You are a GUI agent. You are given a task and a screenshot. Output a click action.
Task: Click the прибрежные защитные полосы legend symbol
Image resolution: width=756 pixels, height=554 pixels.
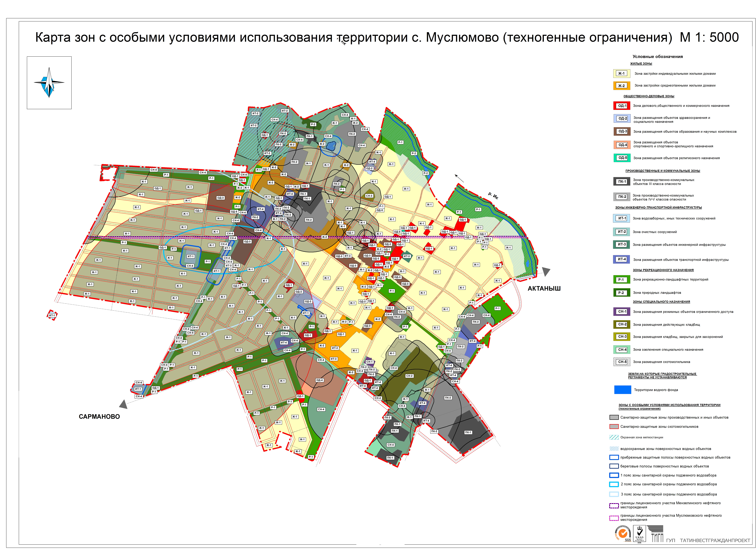point(614,457)
